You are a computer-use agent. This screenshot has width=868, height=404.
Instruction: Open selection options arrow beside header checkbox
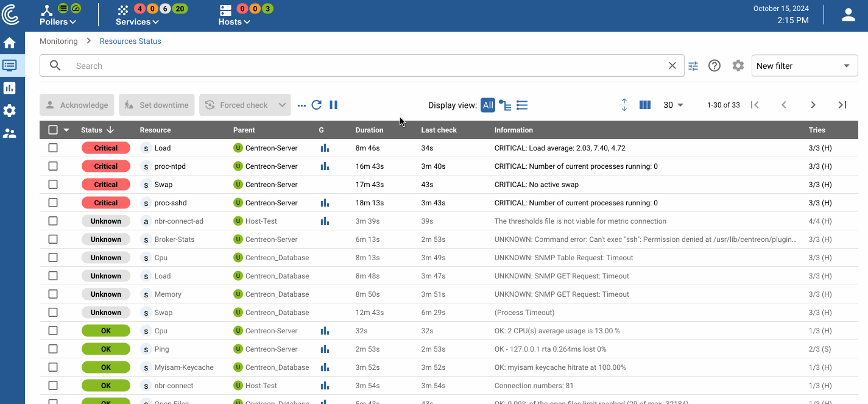click(66, 130)
